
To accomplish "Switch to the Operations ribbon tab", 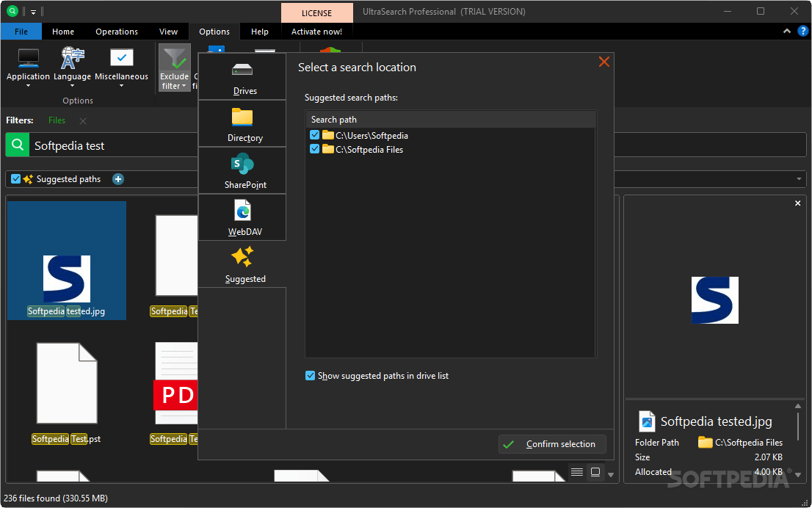I will (116, 31).
